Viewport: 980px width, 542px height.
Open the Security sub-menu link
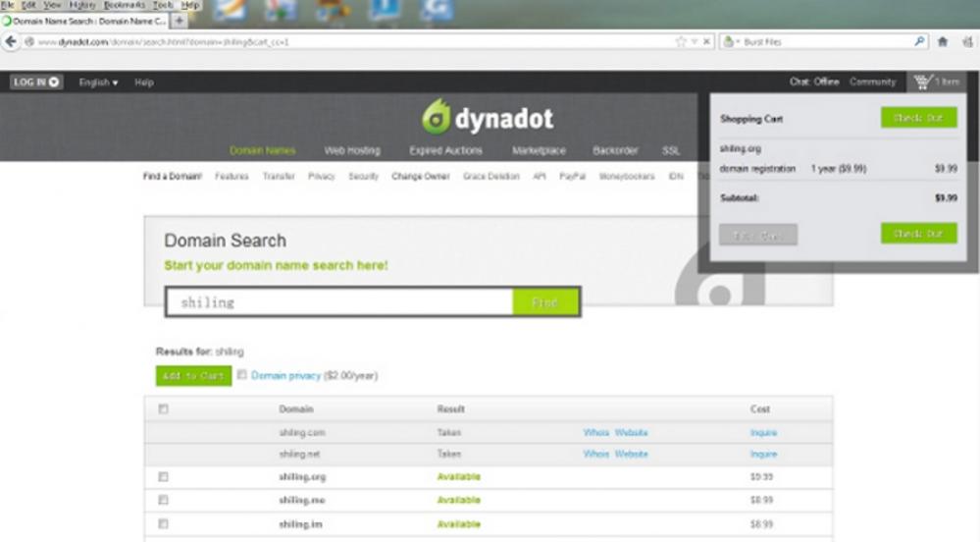tap(364, 177)
